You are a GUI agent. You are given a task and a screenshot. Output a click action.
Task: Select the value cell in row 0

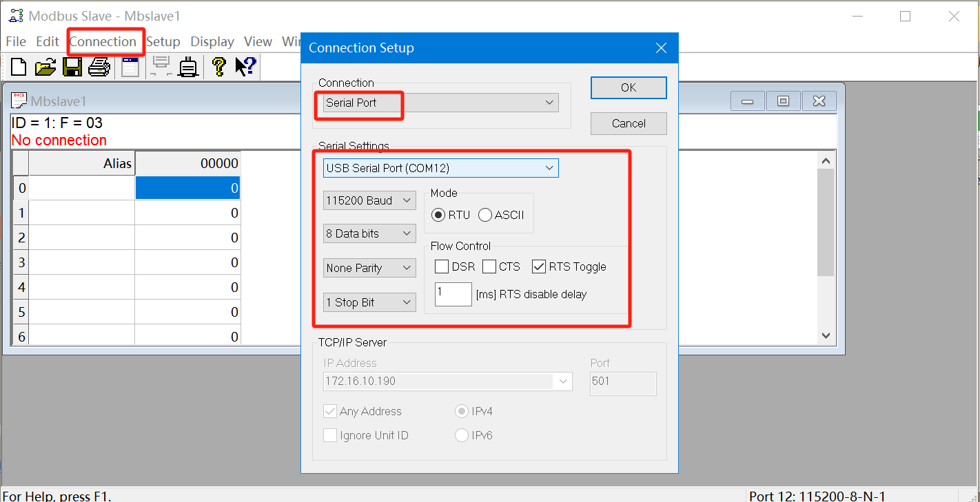pyautogui.click(x=188, y=188)
